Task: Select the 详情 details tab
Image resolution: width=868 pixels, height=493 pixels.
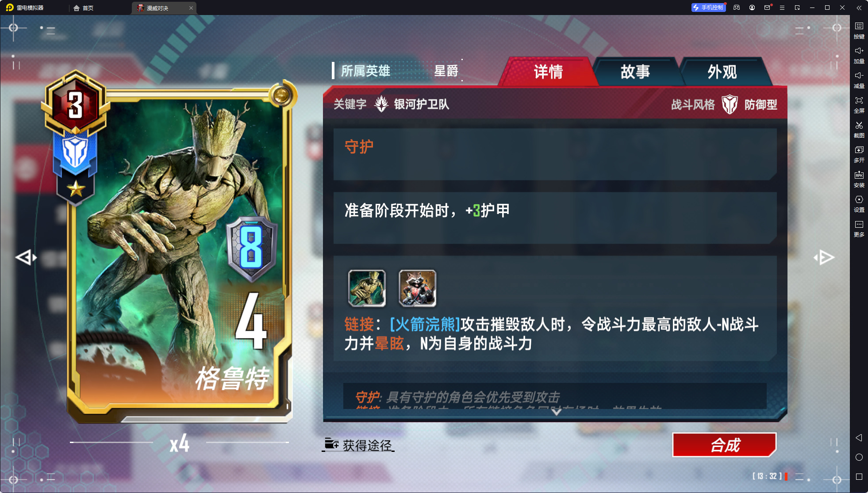Action: click(548, 72)
